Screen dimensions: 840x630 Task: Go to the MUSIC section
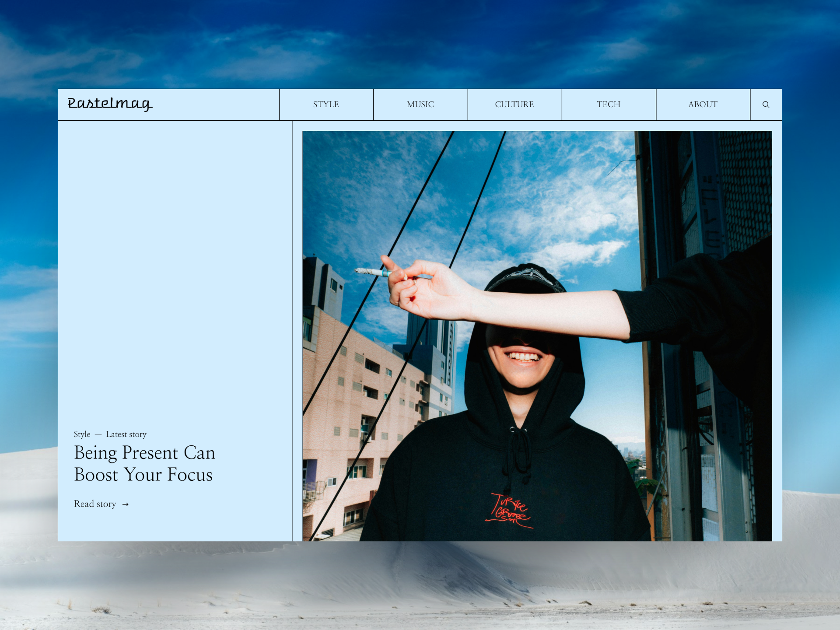tap(420, 105)
